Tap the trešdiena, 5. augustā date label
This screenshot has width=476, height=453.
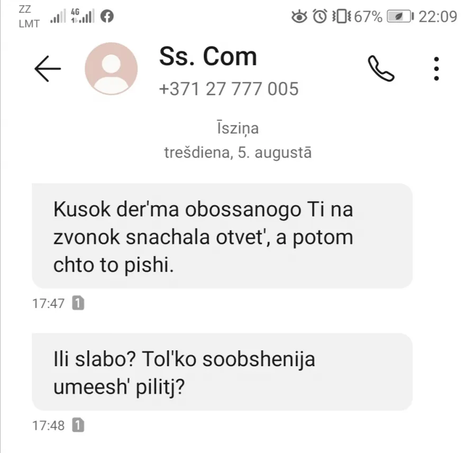pyautogui.click(x=238, y=152)
